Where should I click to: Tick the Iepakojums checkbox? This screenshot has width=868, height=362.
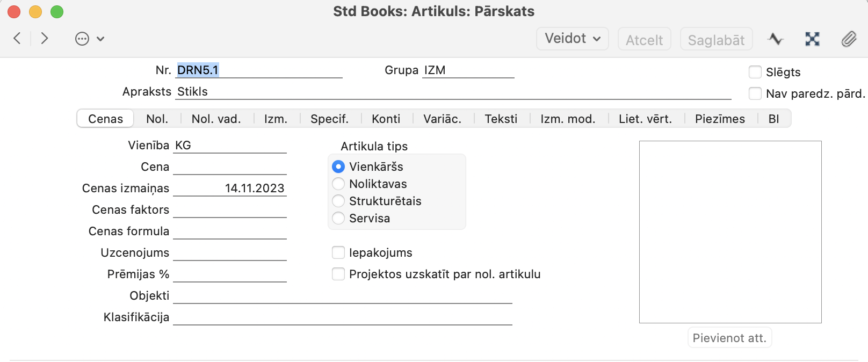point(338,252)
